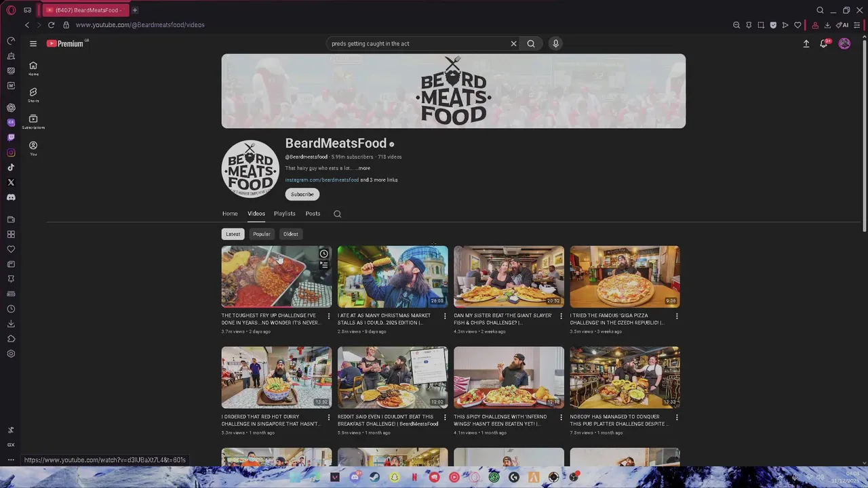Open the YouTube Create upload icon

pyautogui.click(x=806, y=43)
